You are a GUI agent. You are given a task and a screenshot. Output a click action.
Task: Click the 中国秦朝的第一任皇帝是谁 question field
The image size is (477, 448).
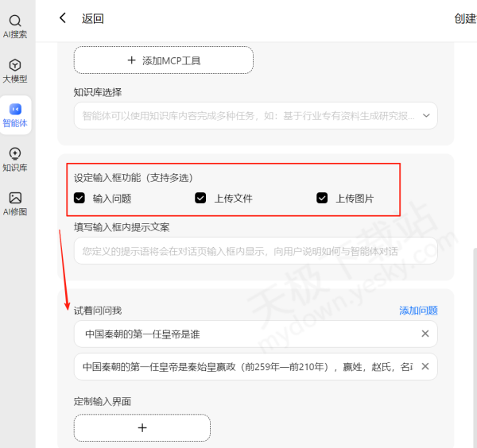pyautogui.click(x=246, y=334)
